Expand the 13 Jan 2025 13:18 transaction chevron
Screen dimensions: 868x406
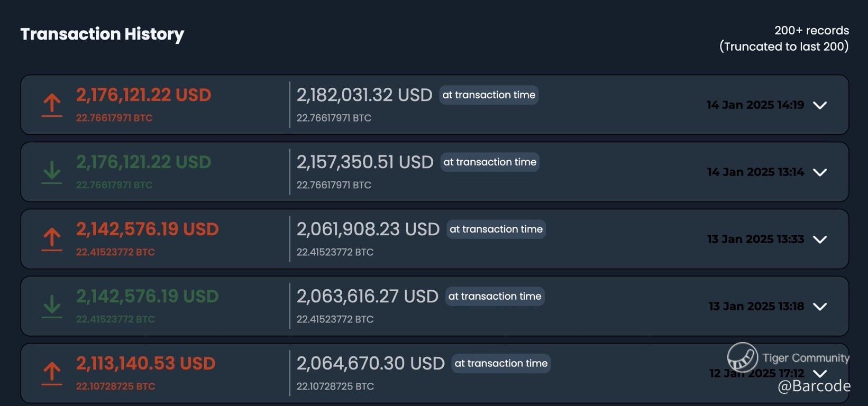click(x=820, y=307)
